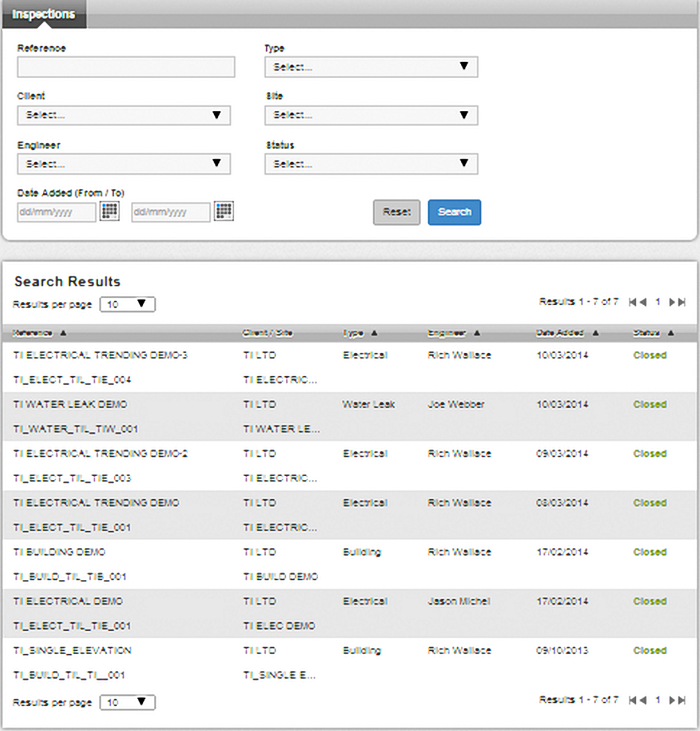Open TI_SINGLE_ELEVATION inspection
The image size is (700, 731).
[72, 650]
